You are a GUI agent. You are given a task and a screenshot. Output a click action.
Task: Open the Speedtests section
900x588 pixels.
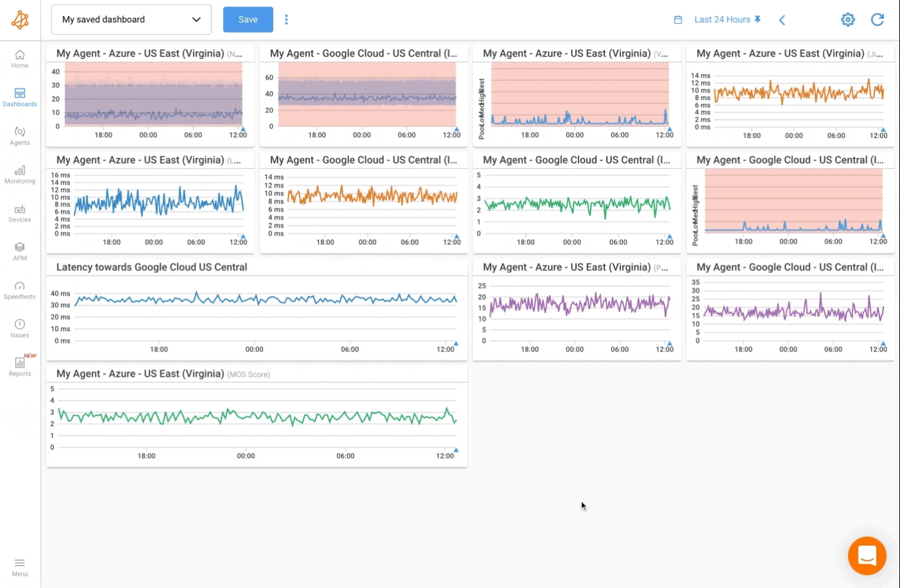click(x=19, y=290)
